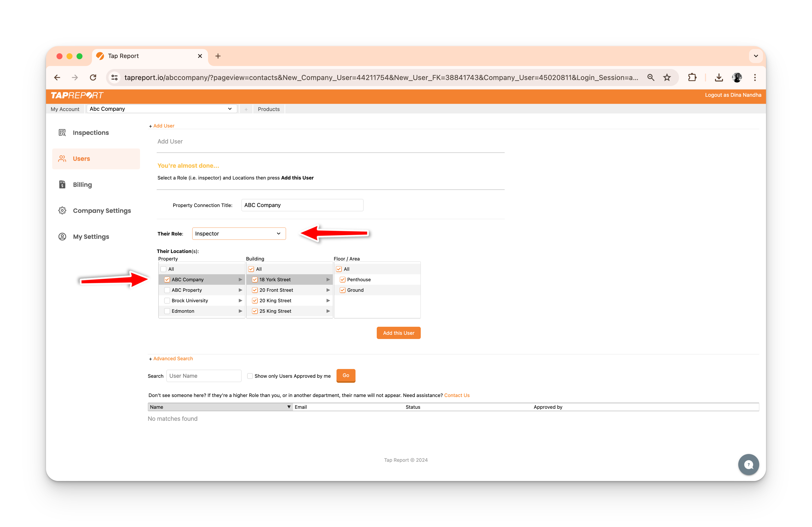Open the help chat bubble icon
Screen dimensions: 812x527
pyautogui.click(x=748, y=464)
